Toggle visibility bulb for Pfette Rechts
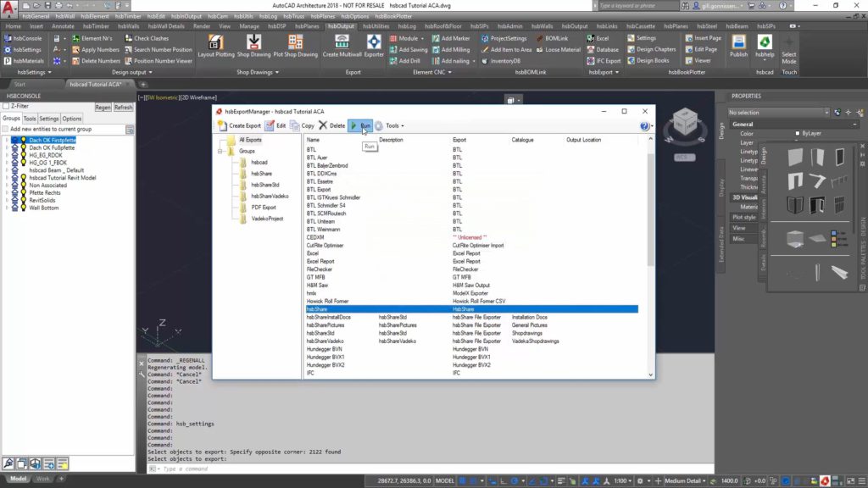The width and height of the screenshot is (868, 488). coord(24,192)
